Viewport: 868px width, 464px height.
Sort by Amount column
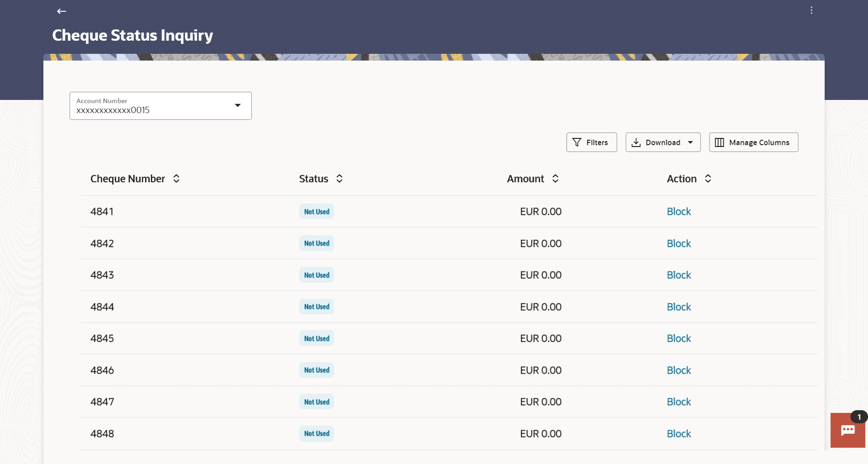[555, 179]
